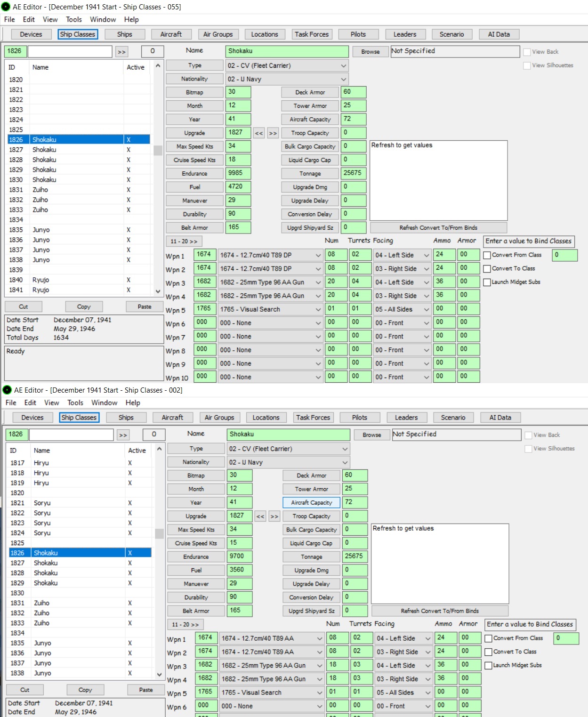Click Cruise Speed Kts value 15 bottom window
This screenshot has height=717, width=588.
click(x=240, y=543)
